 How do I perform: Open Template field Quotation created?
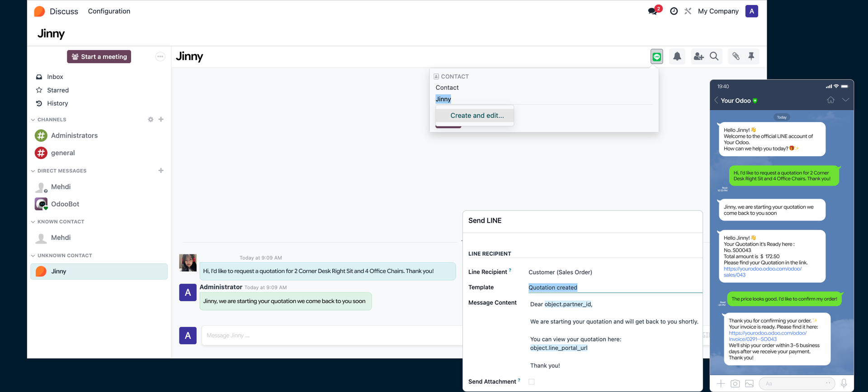click(615, 288)
